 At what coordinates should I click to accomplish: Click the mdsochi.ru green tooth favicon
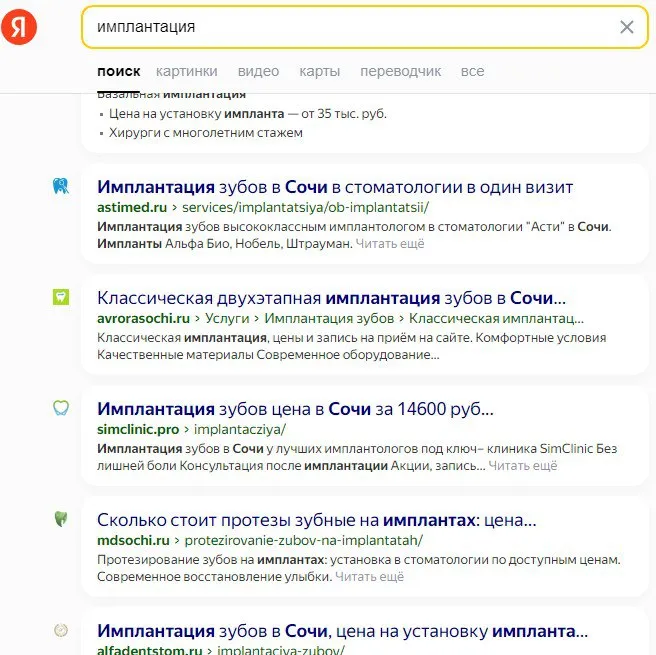60,519
